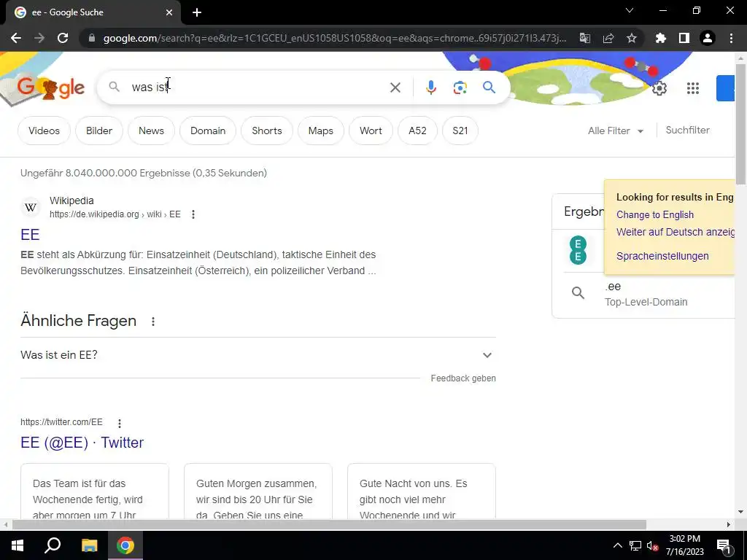The width and height of the screenshot is (747, 560).
Task: Click the Google doodle logo
Action: (x=50, y=87)
